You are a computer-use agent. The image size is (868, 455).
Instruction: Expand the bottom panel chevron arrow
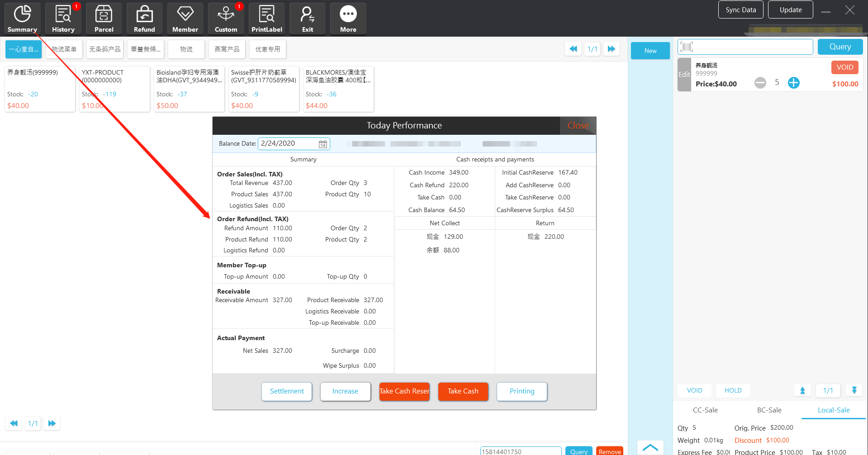pos(650,447)
